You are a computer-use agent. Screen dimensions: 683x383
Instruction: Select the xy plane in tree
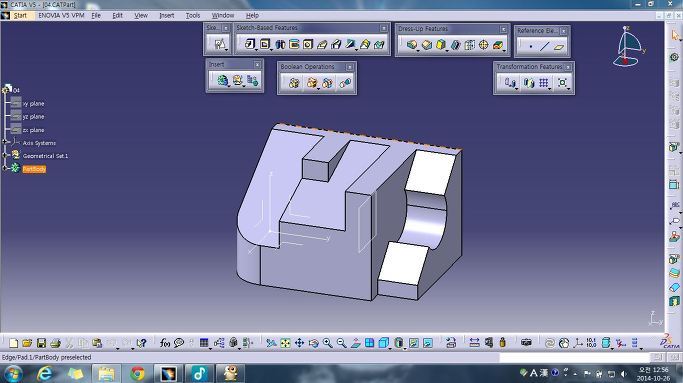[33, 104]
